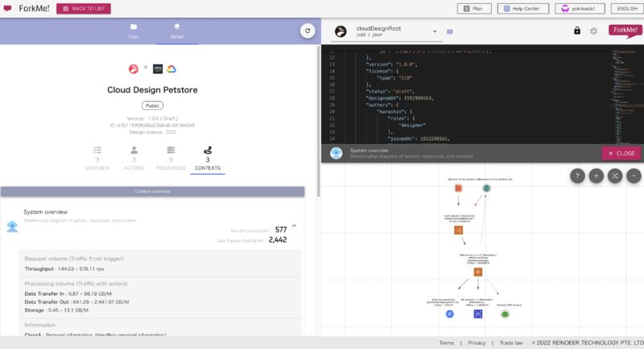Click the Google Cloud logo icon

pyautogui.click(x=171, y=69)
